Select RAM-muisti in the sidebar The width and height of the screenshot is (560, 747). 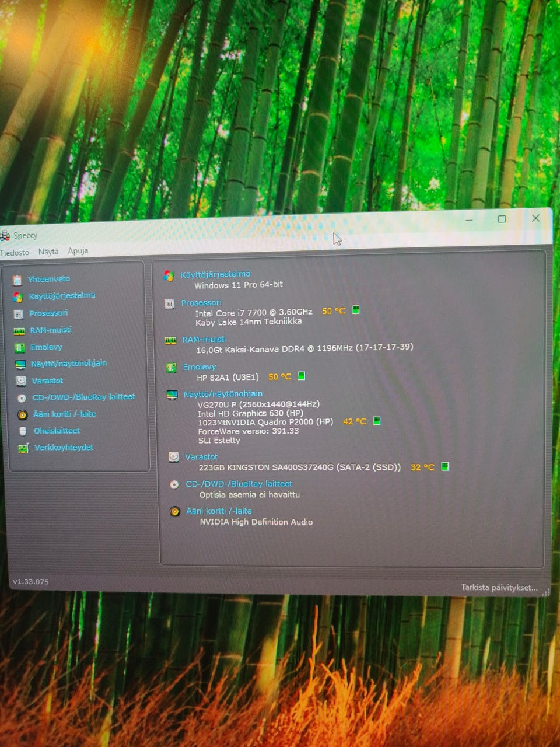tap(51, 330)
